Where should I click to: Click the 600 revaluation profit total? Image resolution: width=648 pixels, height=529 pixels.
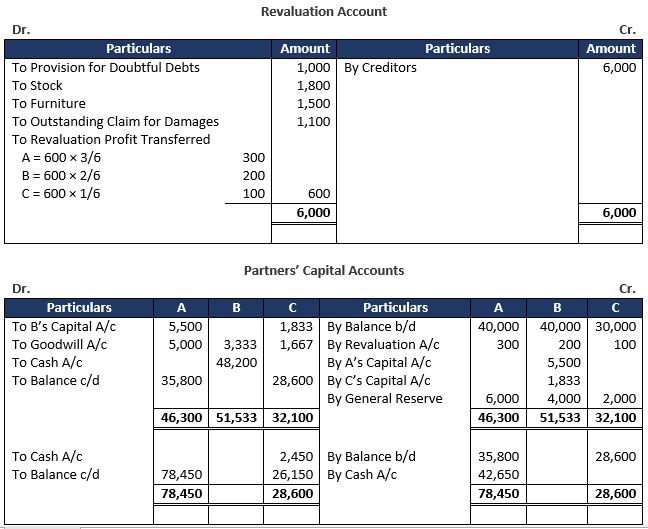tap(319, 193)
